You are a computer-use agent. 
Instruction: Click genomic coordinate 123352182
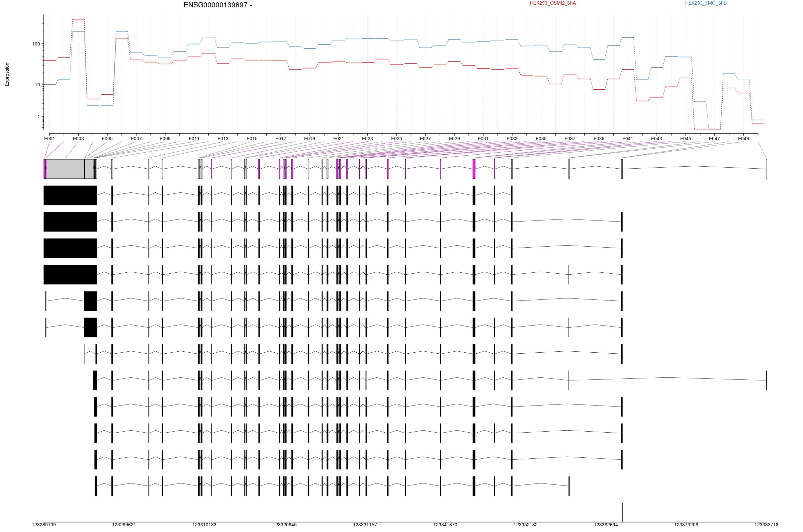click(x=526, y=525)
